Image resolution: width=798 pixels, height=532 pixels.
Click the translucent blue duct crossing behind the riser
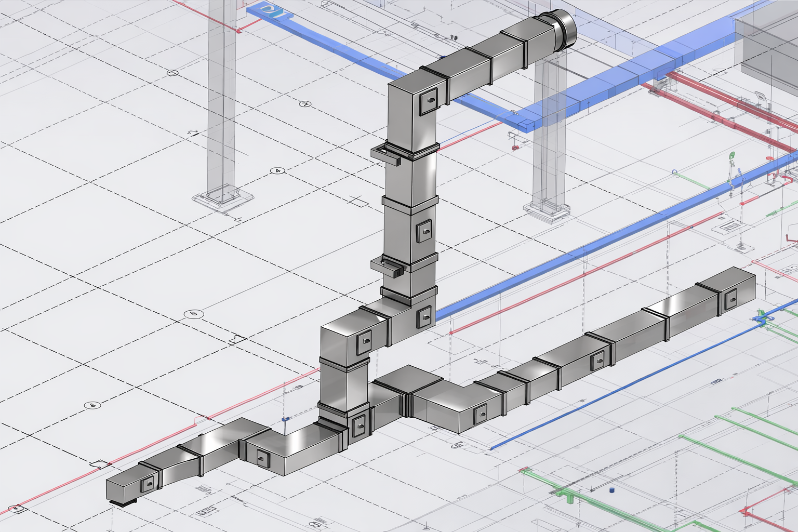(x=597, y=88)
